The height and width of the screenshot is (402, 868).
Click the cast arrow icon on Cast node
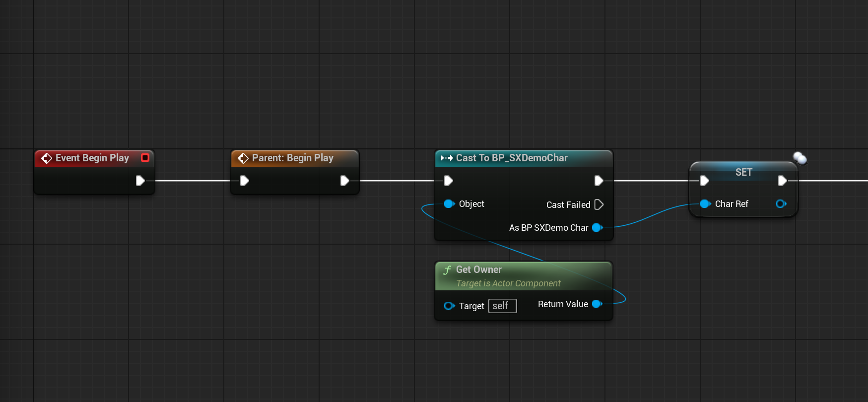pos(447,158)
